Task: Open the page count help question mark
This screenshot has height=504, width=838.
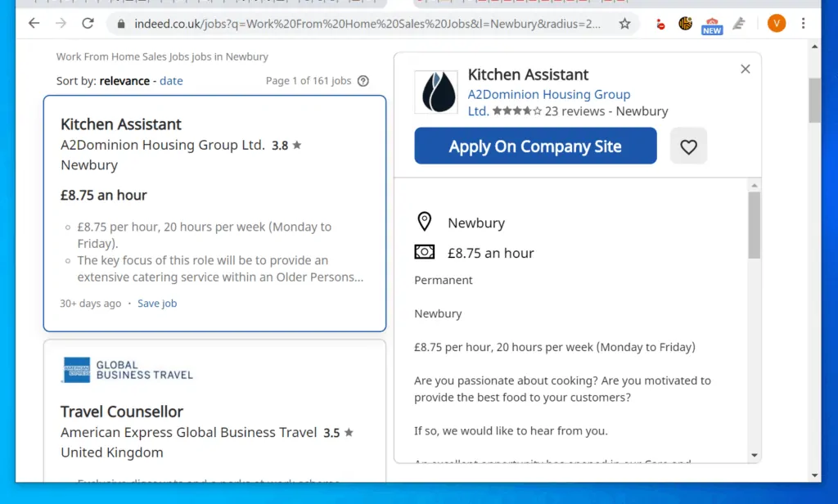Action: point(363,81)
